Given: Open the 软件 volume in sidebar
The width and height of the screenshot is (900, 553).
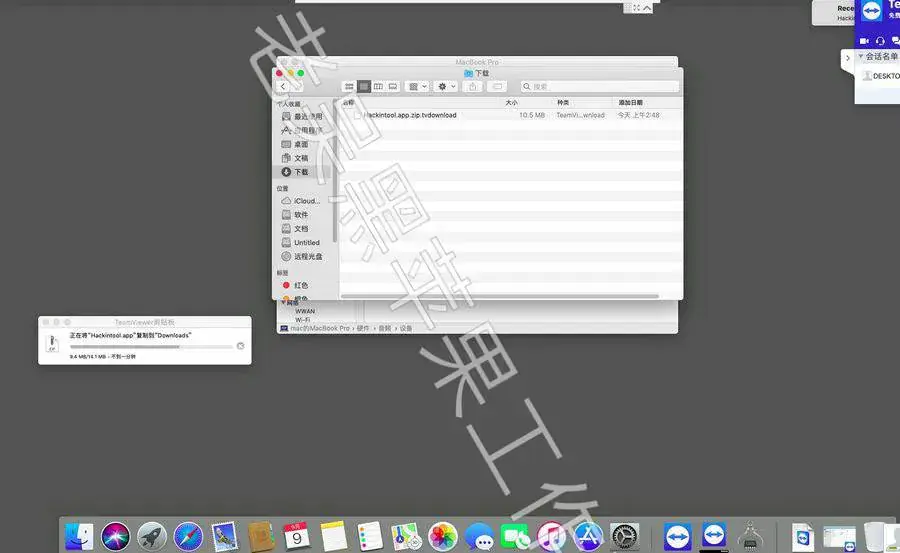Looking at the screenshot, I should [x=295, y=215].
